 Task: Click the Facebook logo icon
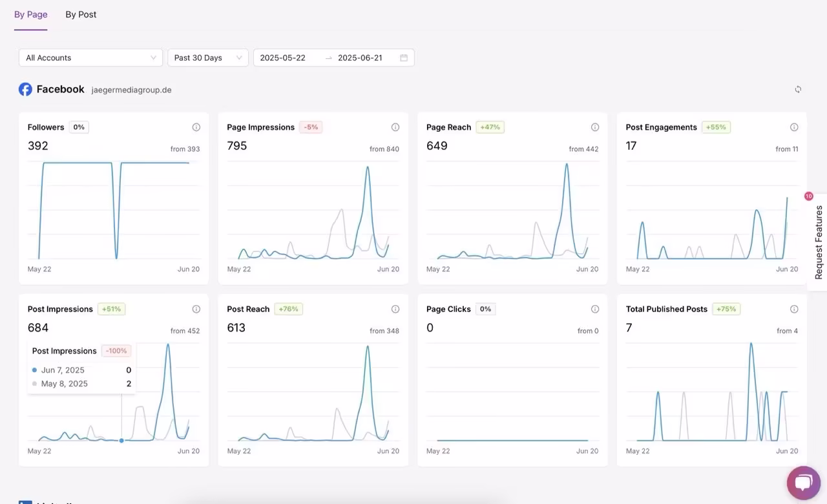(x=25, y=90)
